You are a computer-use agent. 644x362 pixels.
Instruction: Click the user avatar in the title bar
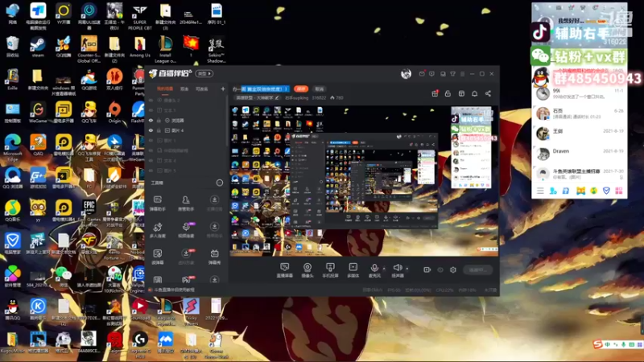tap(406, 73)
